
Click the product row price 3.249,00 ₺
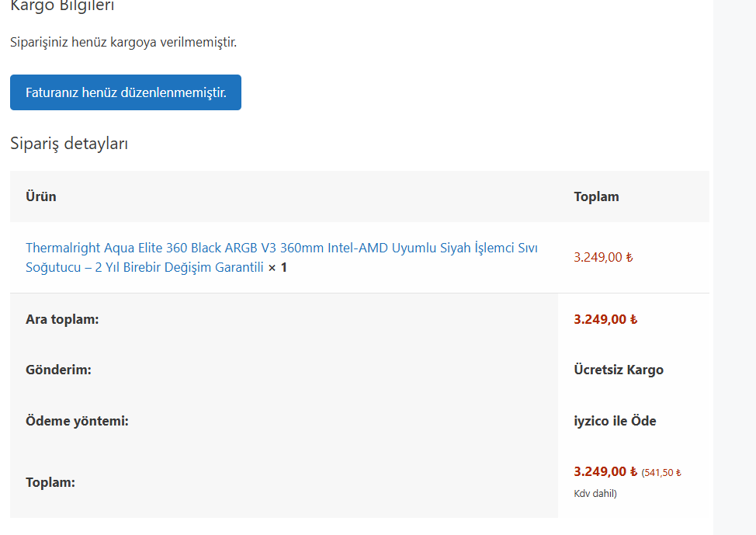coord(603,258)
